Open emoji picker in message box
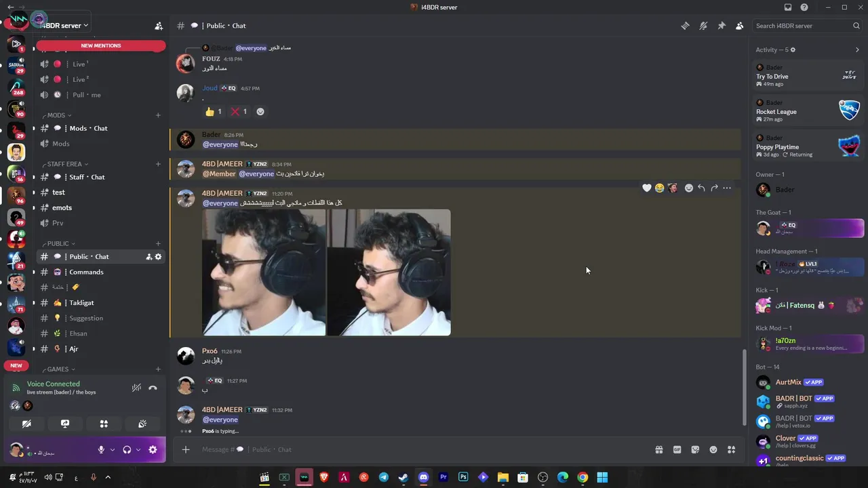This screenshot has height=488, width=868. (x=713, y=449)
